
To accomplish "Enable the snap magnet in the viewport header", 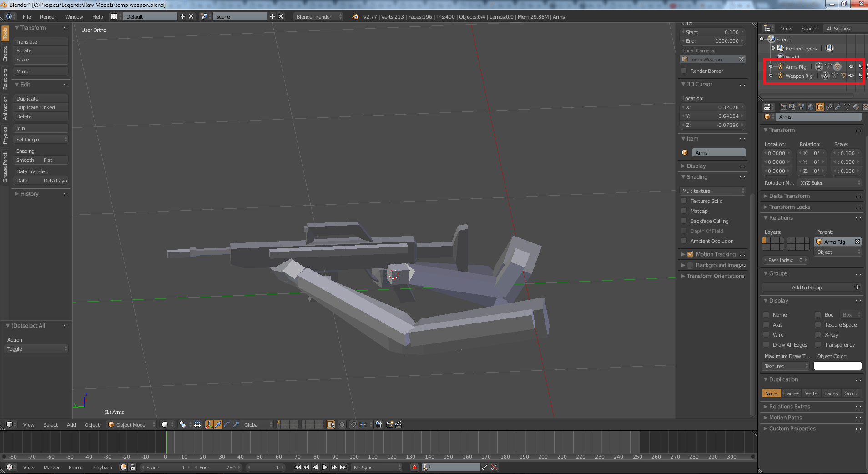I will (x=353, y=424).
